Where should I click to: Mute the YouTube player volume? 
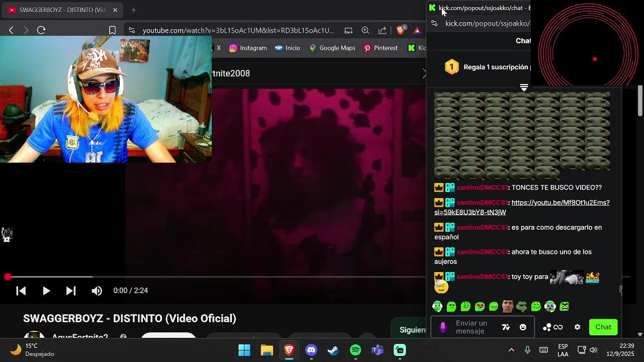97,291
